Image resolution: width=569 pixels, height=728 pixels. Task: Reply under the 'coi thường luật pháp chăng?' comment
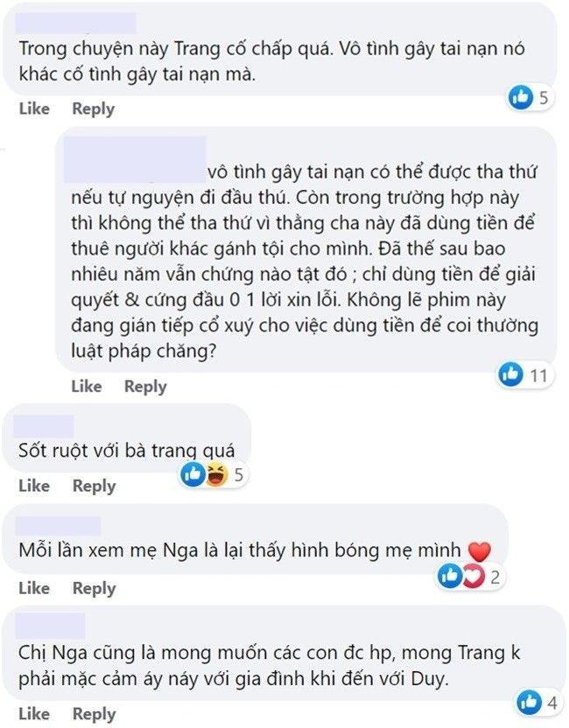coord(145,386)
